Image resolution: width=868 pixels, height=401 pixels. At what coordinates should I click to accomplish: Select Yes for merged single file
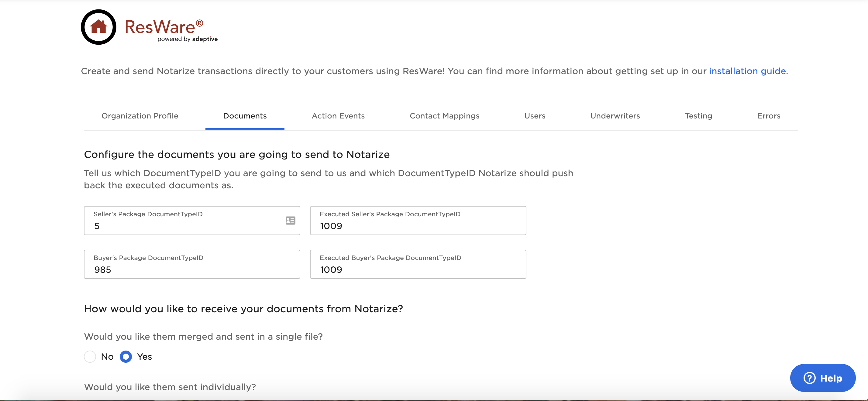pos(126,357)
